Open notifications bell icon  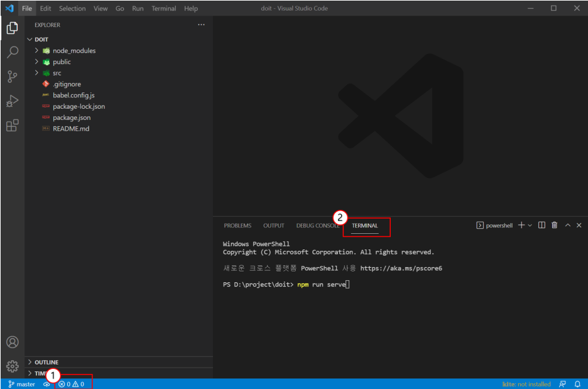coord(577,384)
